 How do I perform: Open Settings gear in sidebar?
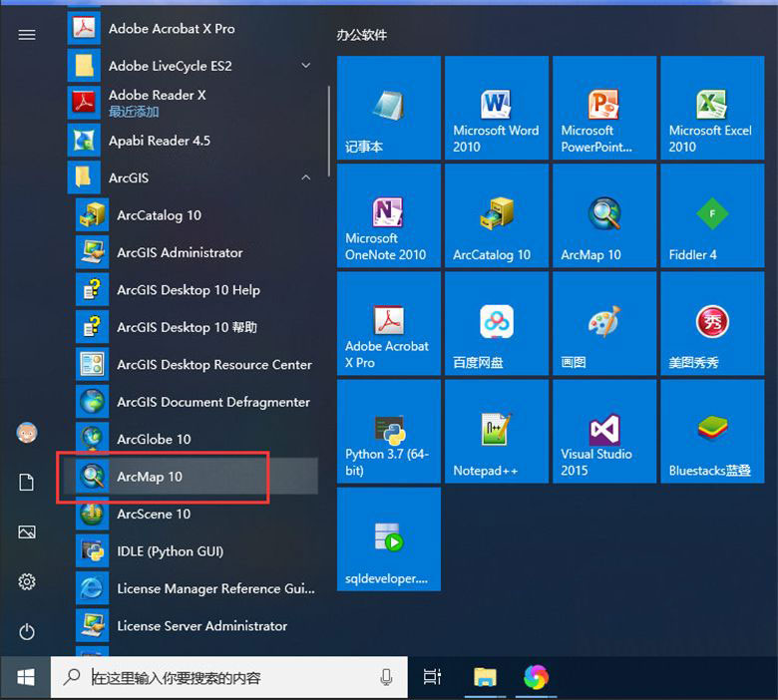[27, 581]
